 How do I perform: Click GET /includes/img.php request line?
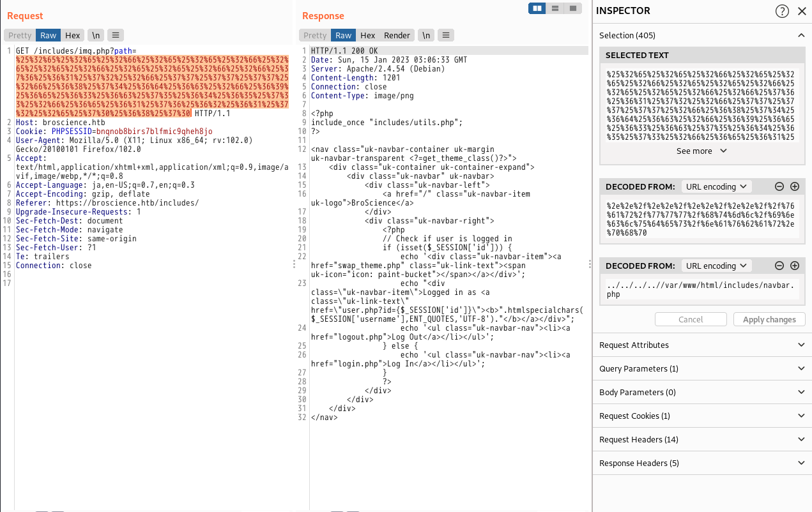[x=76, y=50]
